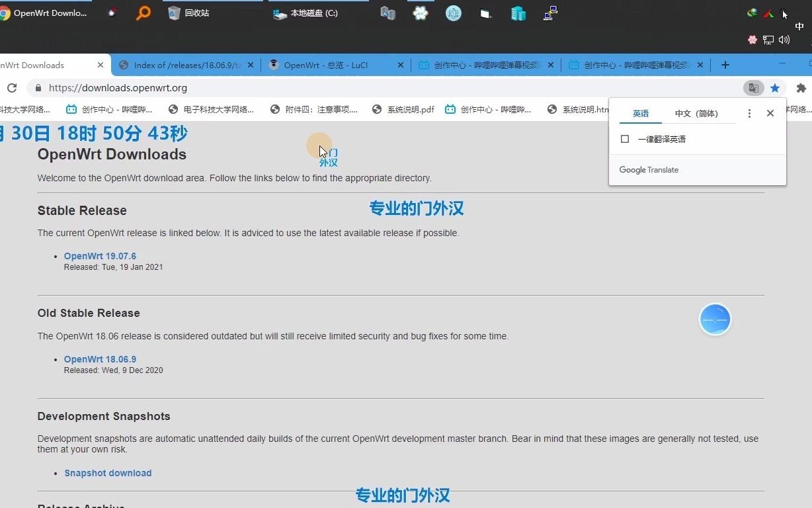Open the Snapshot download link
Image resolution: width=812 pixels, height=508 pixels.
click(108, 473)
